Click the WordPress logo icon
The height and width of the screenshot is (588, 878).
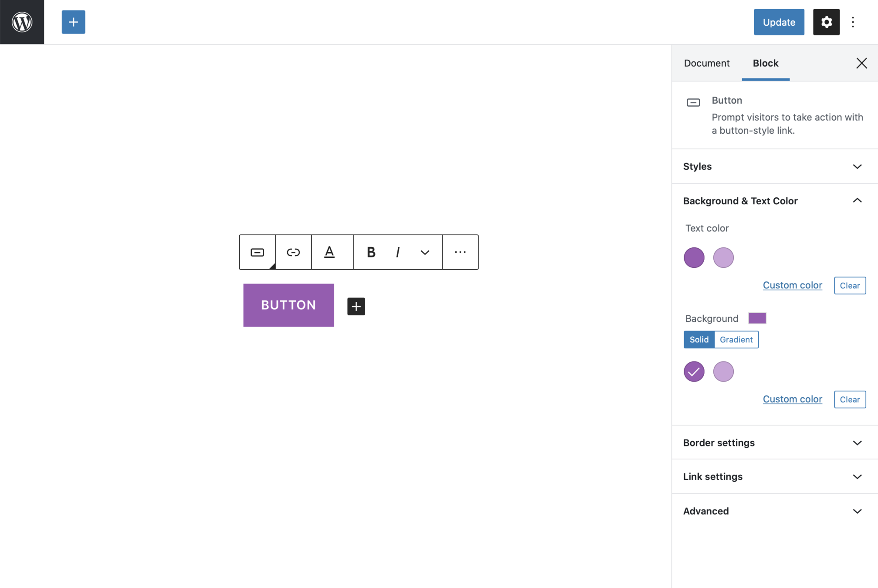pos(22,22)
